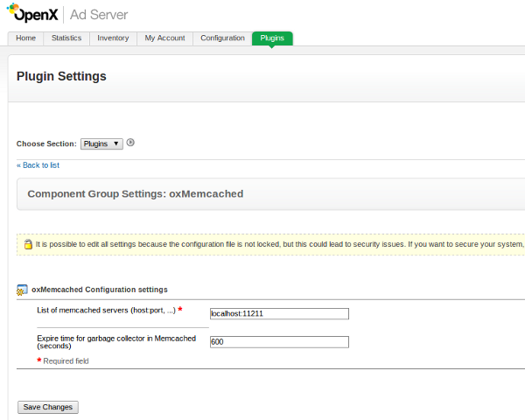Select the Configuration tab

222,38
